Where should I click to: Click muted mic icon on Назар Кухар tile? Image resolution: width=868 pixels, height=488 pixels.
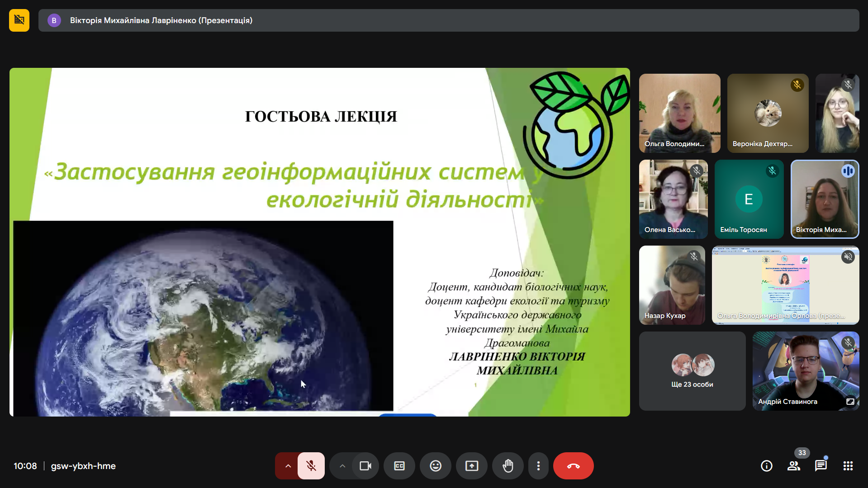click(x=694, y=256)
